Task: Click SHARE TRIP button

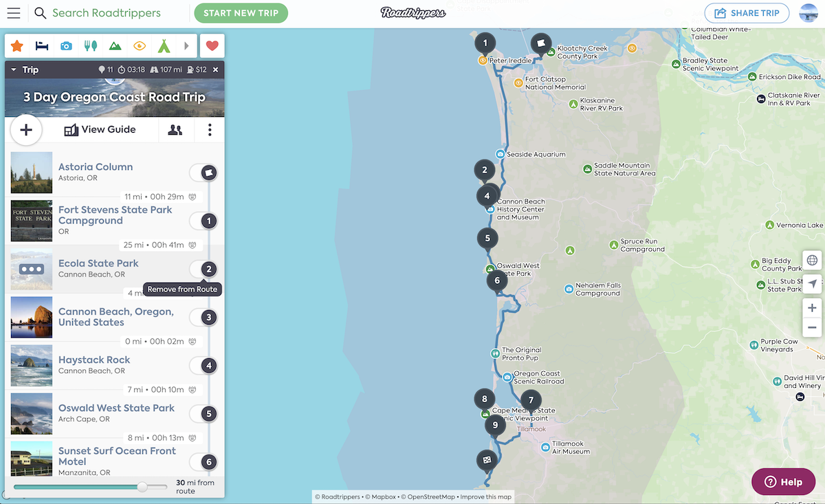Action: tap(747, 13)
